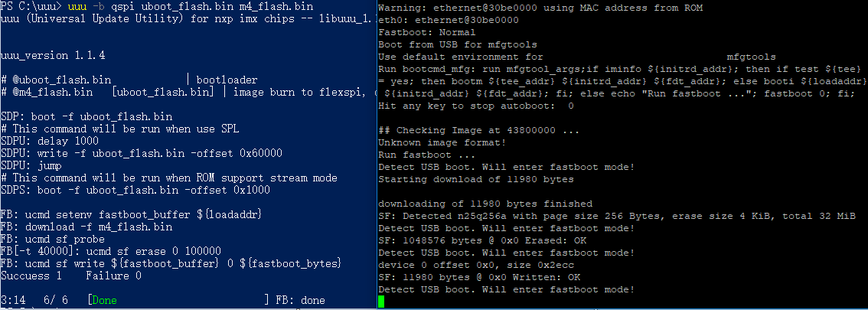This screenshot has height=310, width=868.
Task: Click the 'FB: done' status text
Action: tap(300, 300)
